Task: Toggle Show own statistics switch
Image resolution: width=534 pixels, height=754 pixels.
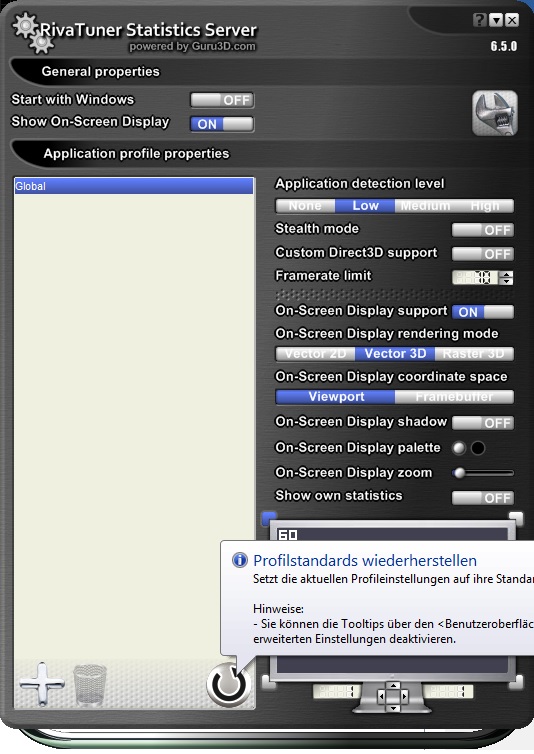Action: pos(483,498)
